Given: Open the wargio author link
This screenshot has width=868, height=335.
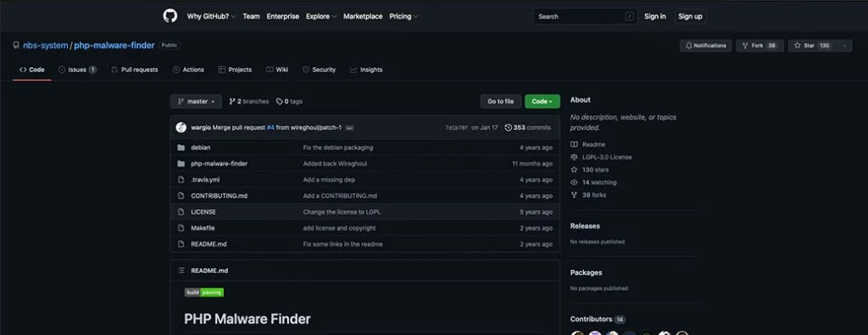Looking at the screenshot, I should (201, 127).
